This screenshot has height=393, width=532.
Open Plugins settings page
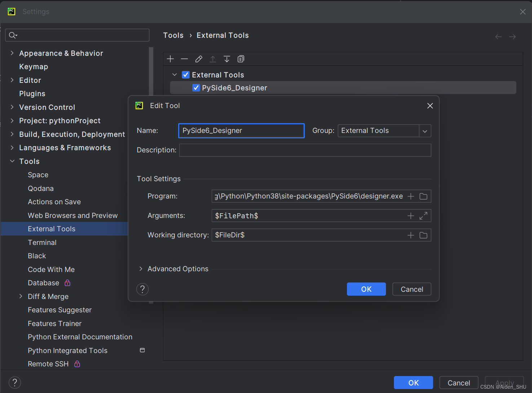32,94
